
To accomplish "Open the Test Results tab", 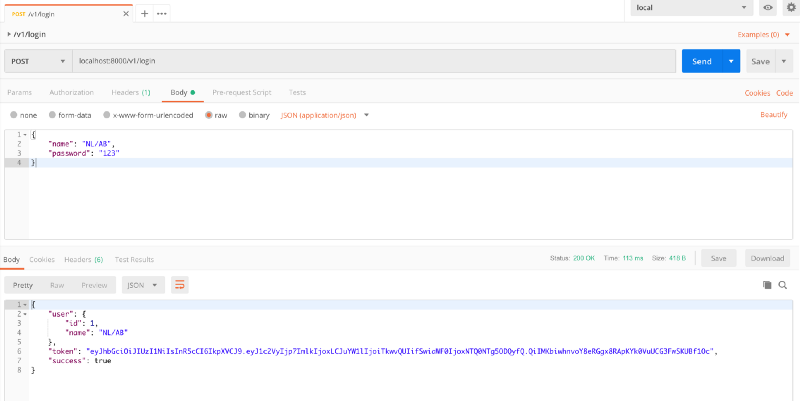I will coord(134,259).
